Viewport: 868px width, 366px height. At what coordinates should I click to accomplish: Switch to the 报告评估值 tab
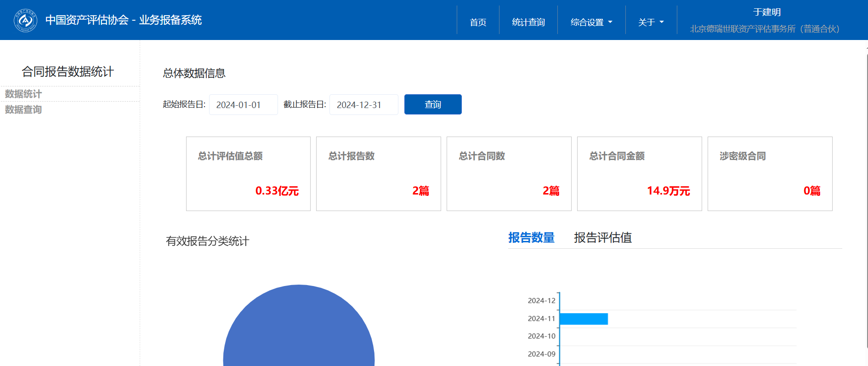[x=602, y=238]
